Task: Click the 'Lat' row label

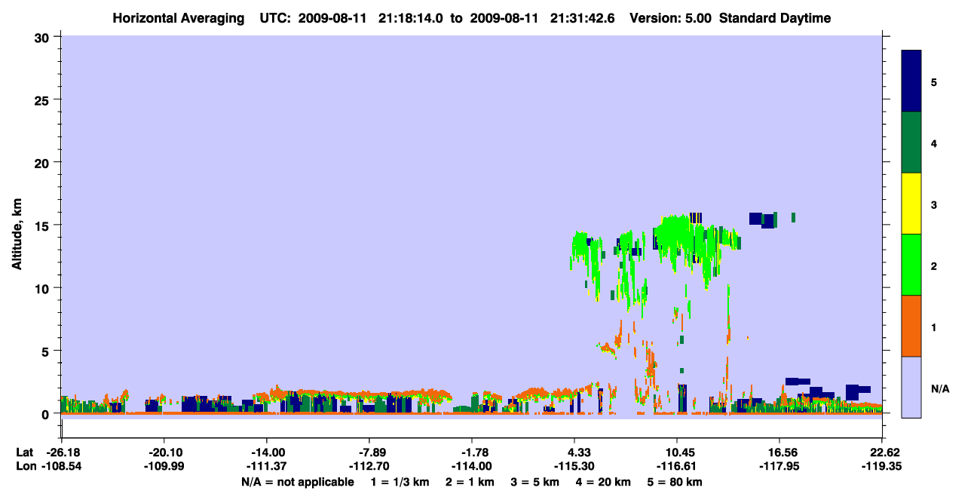Action: [x=23, y=452]
